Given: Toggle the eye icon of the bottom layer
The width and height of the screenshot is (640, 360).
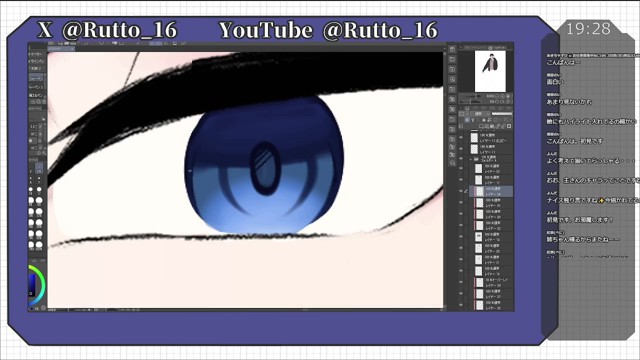Looking at the screenshot, I should pyautogui.click(x=461, y=305).
